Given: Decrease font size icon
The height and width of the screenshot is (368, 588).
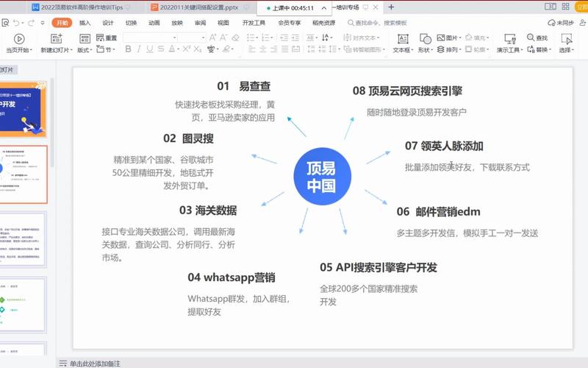Looking at the screenshot, I should tap(223, 38).
